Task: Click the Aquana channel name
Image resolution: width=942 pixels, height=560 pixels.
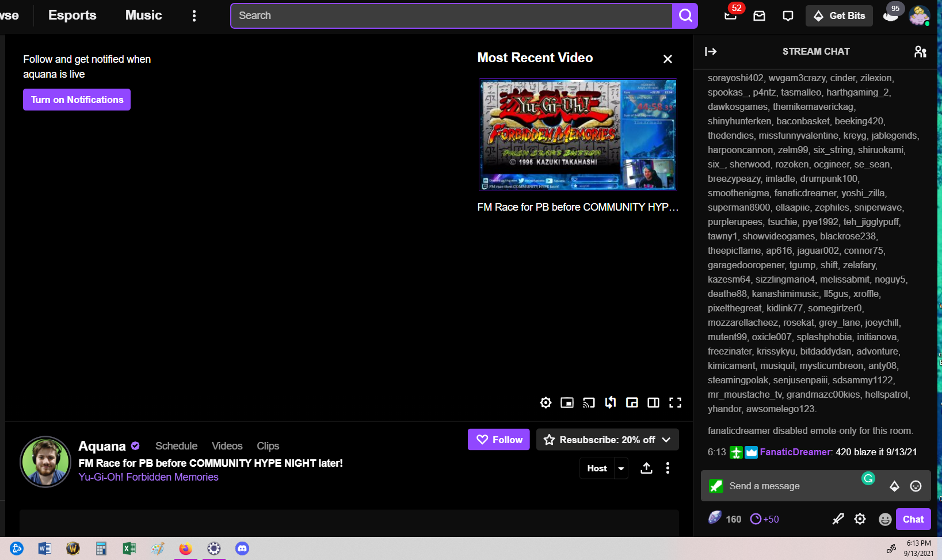Action: tap(102, 446)
